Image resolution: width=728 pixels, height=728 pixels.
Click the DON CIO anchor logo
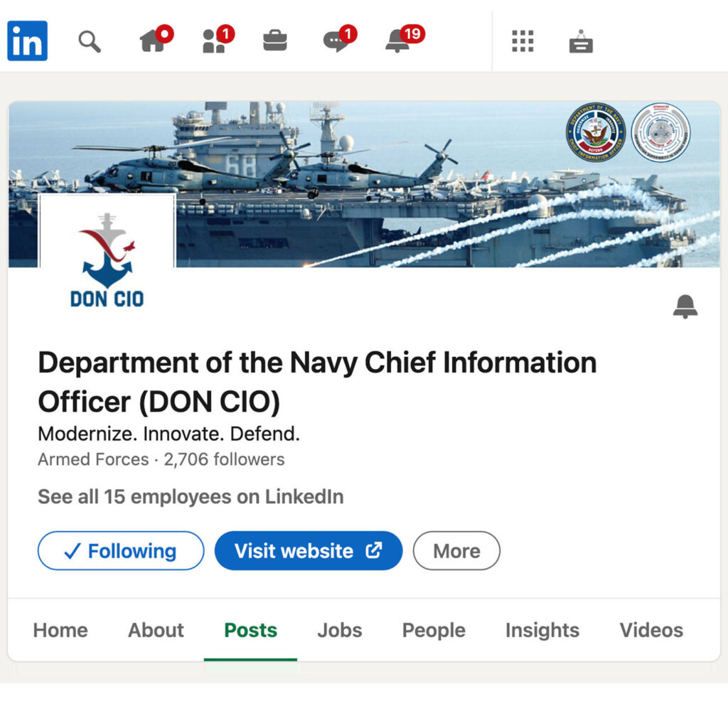[107, 260]
